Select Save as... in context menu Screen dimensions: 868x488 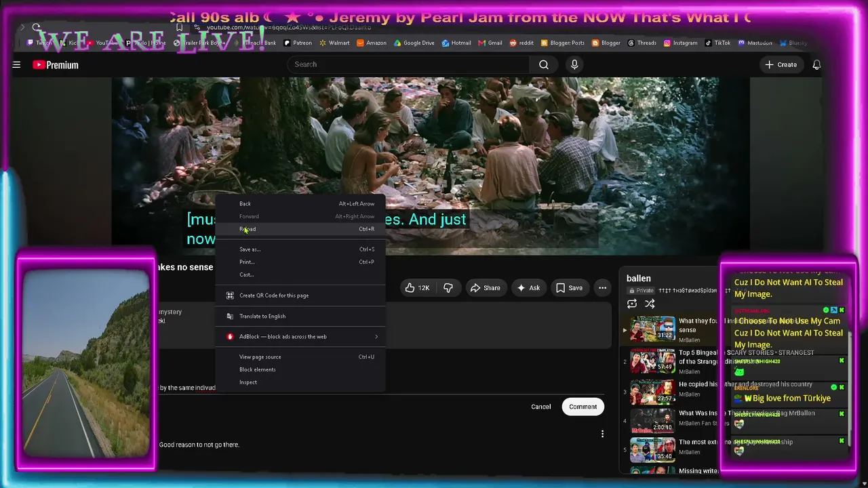[300, 249]
